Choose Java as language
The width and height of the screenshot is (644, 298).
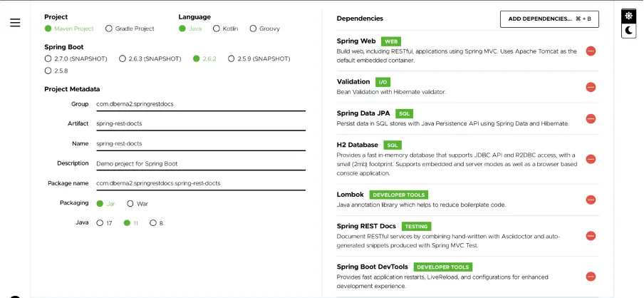[x=190, y=29]
